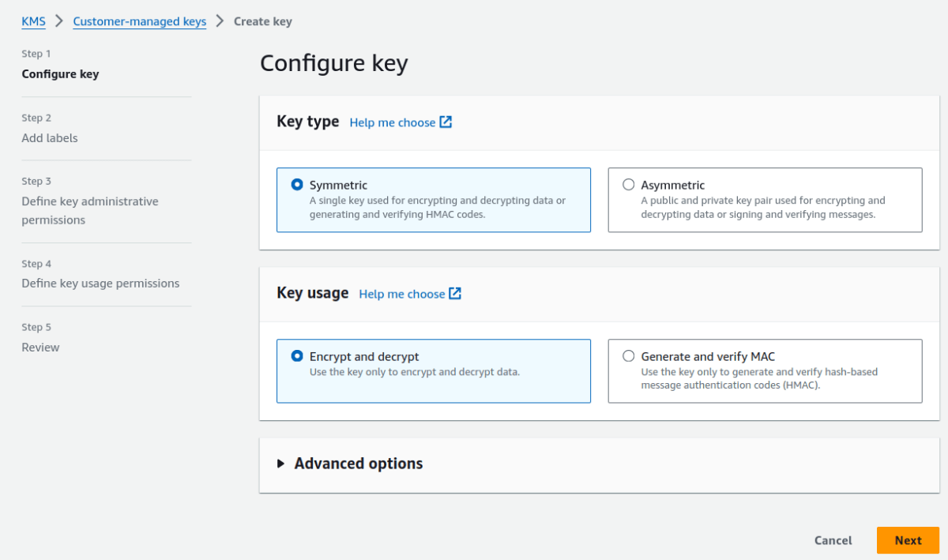948x560 pixels.
Task: Navigate to KMS via the breadcrumb
Action: point(33,21)
